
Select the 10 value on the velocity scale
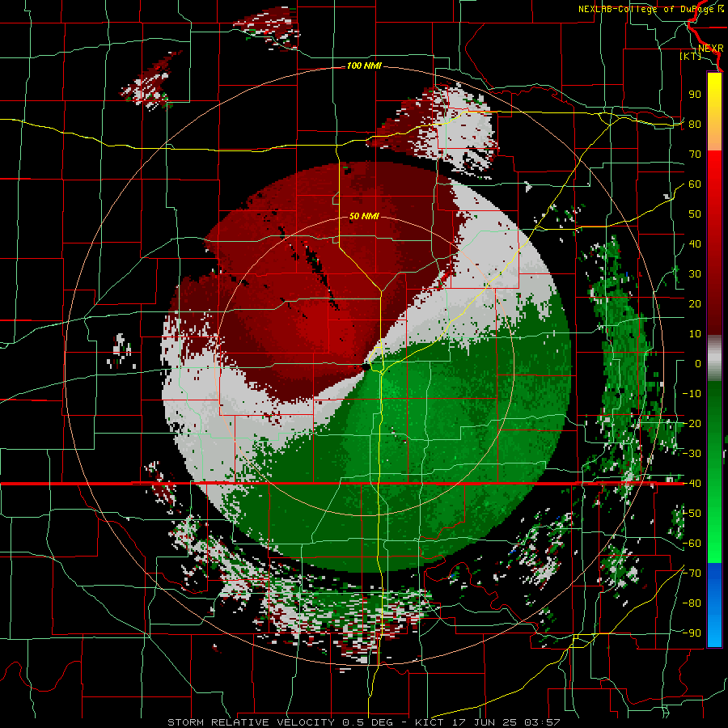[695, 334]
